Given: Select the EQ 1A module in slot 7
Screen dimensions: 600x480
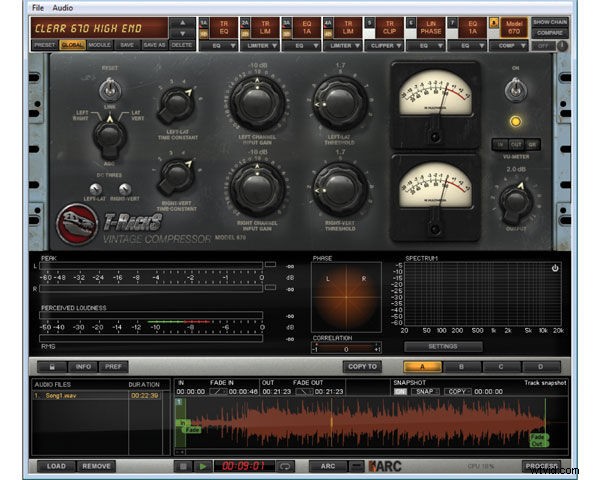Looking at the screenshot, I should point(472,28).
